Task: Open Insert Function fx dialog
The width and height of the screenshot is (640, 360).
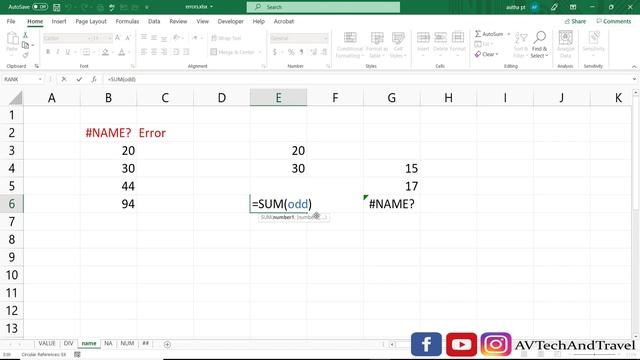Action: point(94,79)
